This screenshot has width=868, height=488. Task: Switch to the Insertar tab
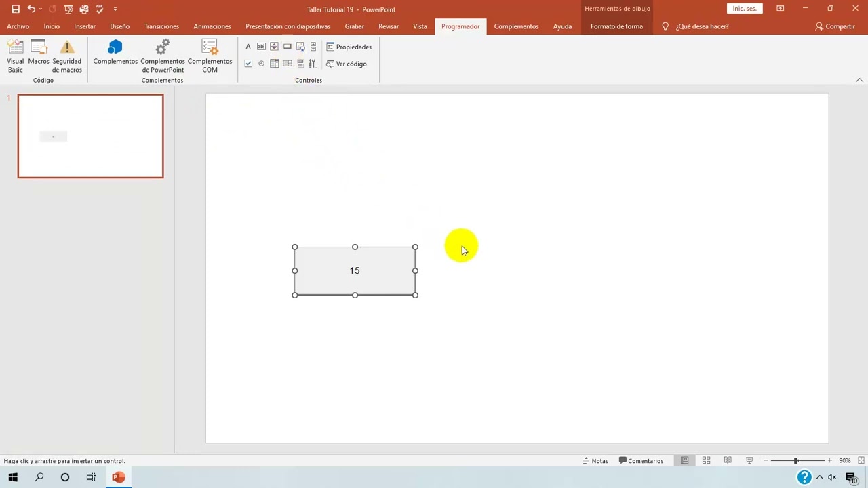[x=85, y=26]
